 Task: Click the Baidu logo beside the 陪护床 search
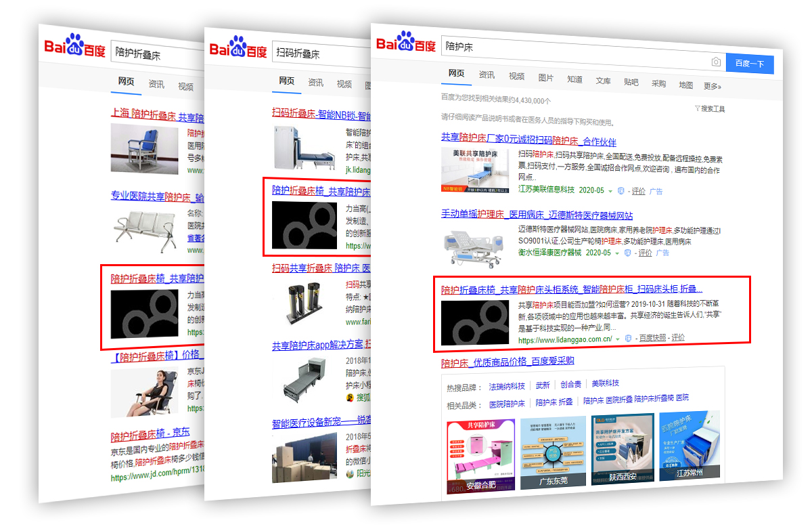point(406,44)
